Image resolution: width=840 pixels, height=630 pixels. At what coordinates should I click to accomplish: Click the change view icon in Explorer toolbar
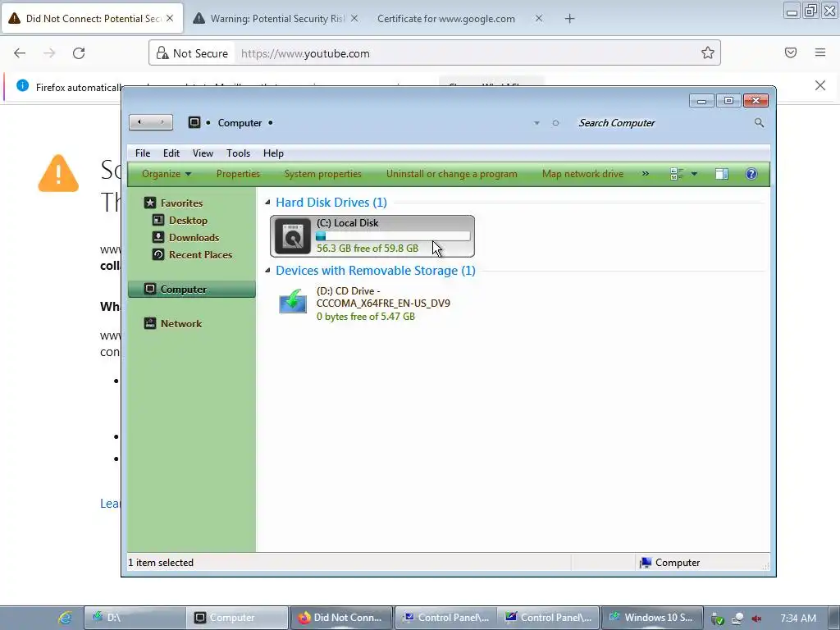pyautogui.click(x=677, y=174)
